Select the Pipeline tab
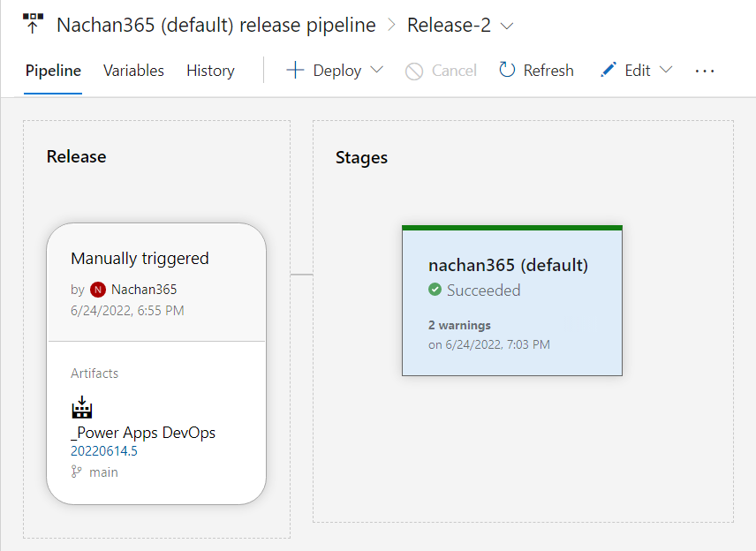The height and width of the screenshot is (551, 756). point(53,71)
